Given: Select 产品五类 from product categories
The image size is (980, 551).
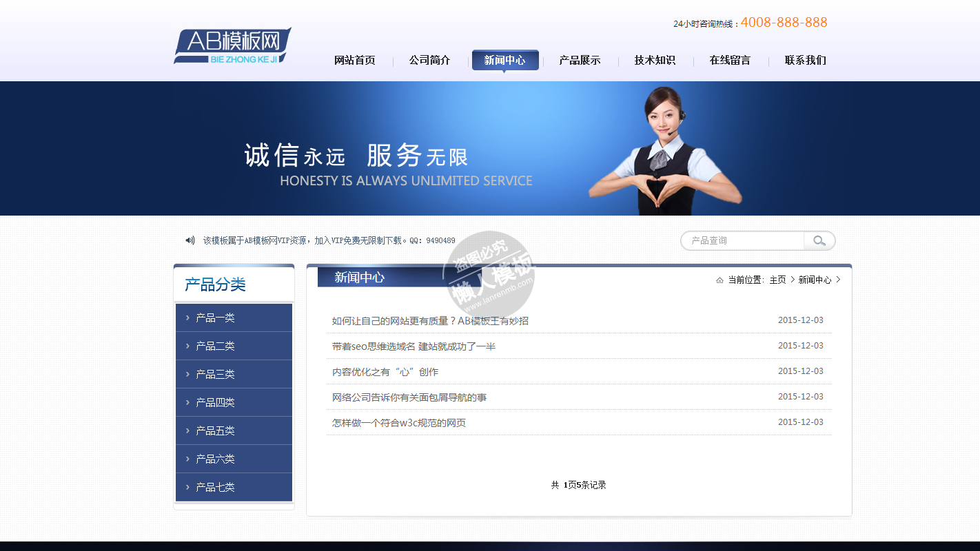Looking at the screenshot, I should (215, 430).
